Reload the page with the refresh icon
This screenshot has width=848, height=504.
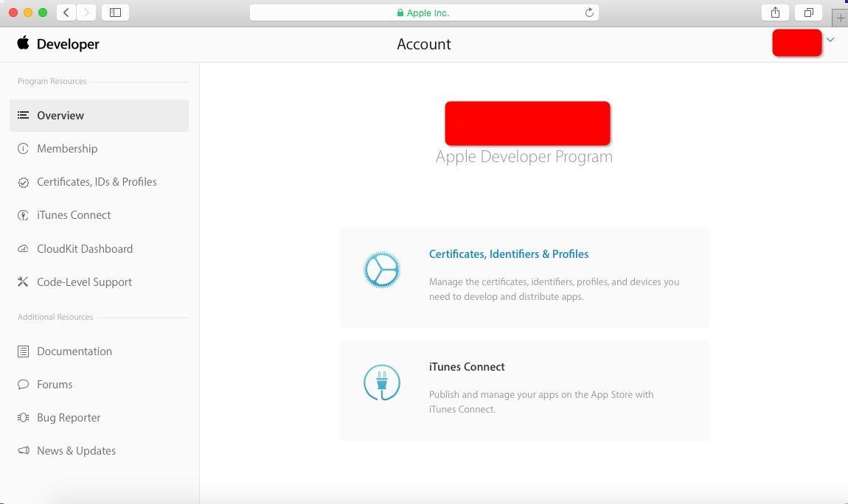tap(589, 13)
